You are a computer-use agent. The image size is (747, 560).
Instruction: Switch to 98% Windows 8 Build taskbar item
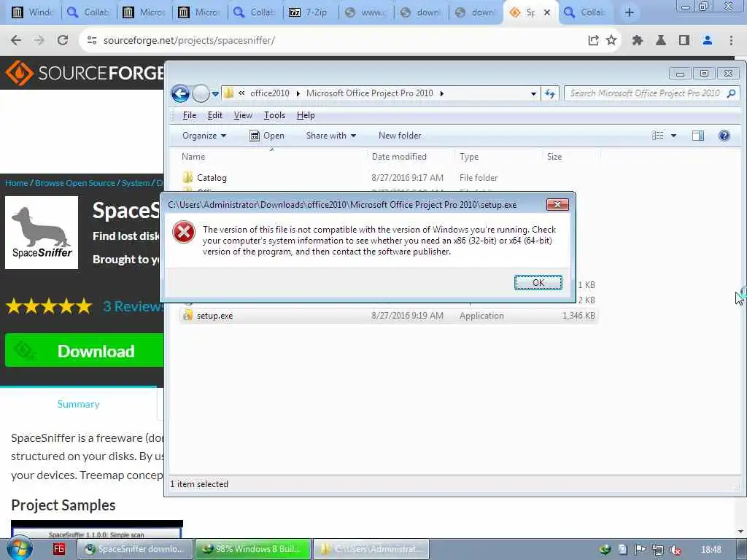coord(252,549)
